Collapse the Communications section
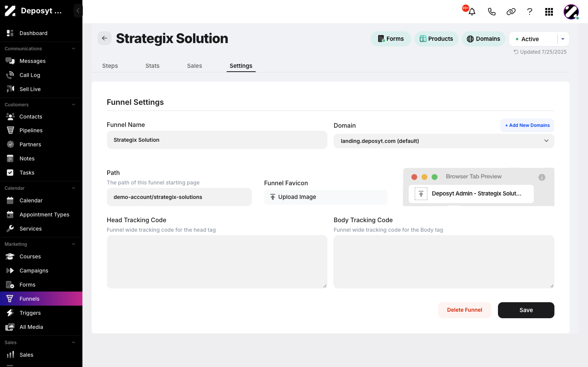The width and height of the screenshot is (588, 367). click(74, 49)
